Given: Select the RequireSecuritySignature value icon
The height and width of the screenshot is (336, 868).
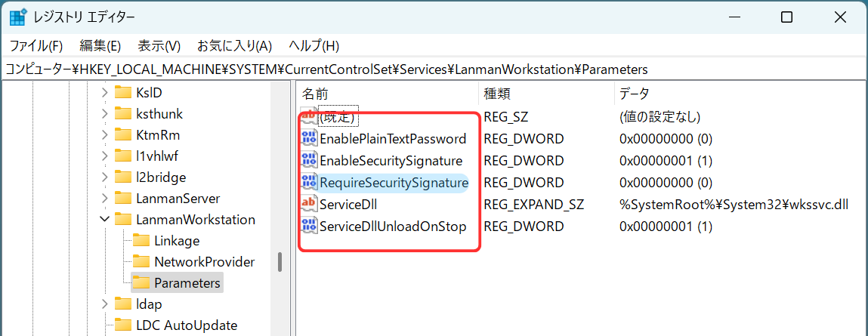Looking at the screenshot, I should (x=309, y=183).
